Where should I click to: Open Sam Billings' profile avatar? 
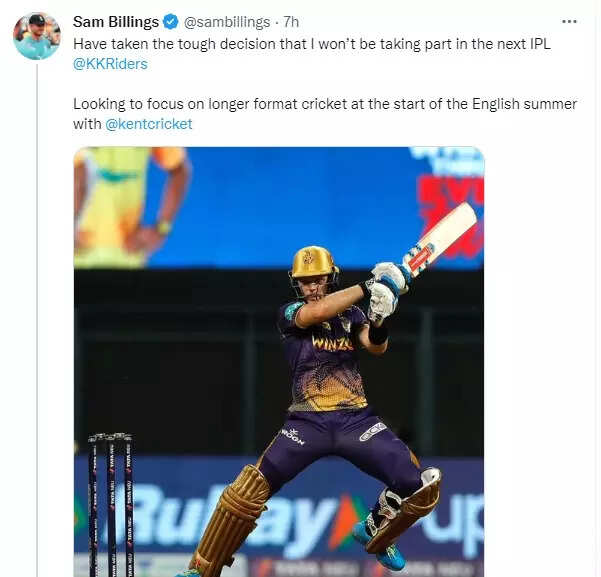(36, 36)
